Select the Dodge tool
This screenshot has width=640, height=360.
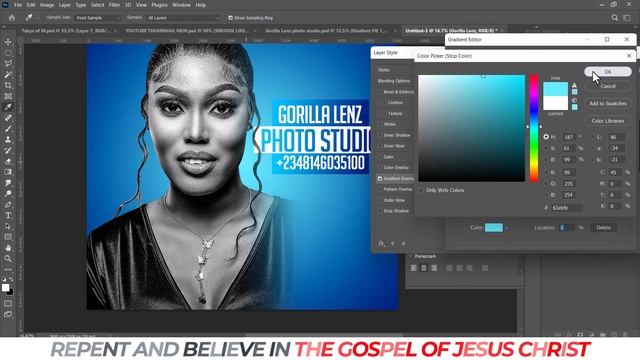pyautogui.click(x=8, y=193)
